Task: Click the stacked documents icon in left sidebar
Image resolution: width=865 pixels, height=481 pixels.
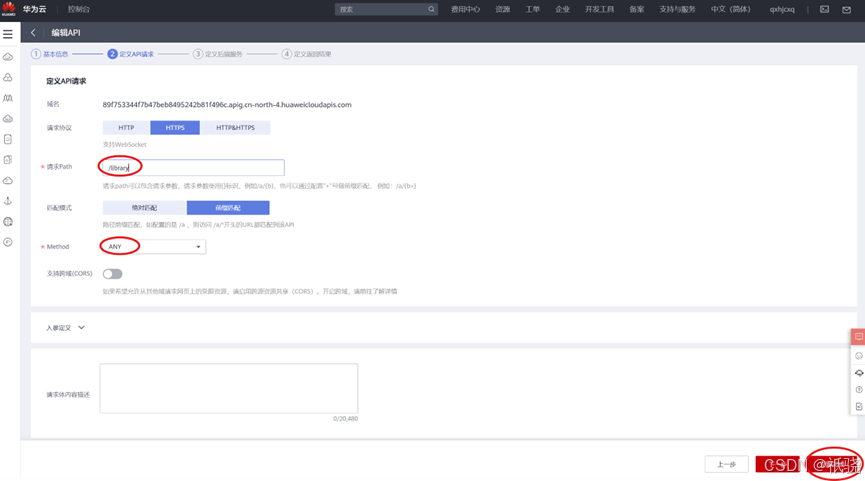Action: point(8,160)
